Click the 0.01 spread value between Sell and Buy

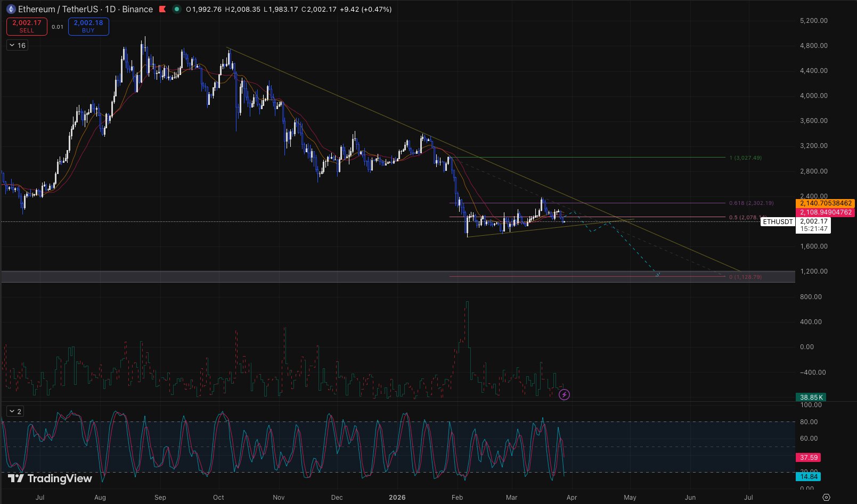point(58,27)
